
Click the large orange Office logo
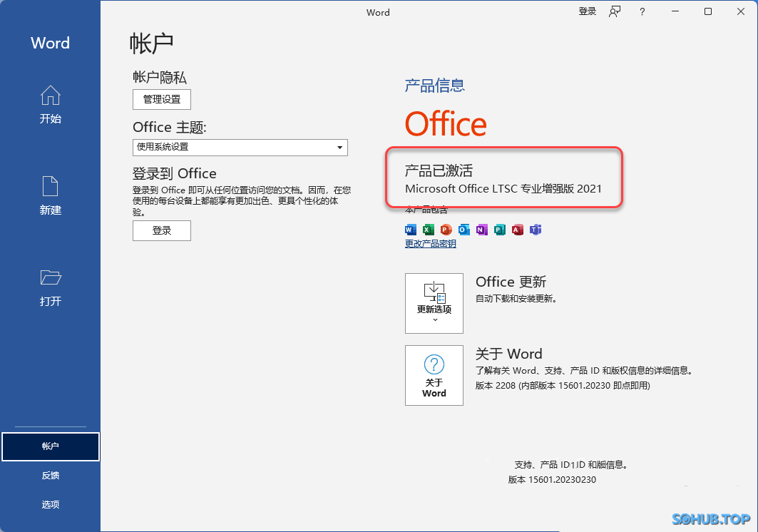point(446,124)
